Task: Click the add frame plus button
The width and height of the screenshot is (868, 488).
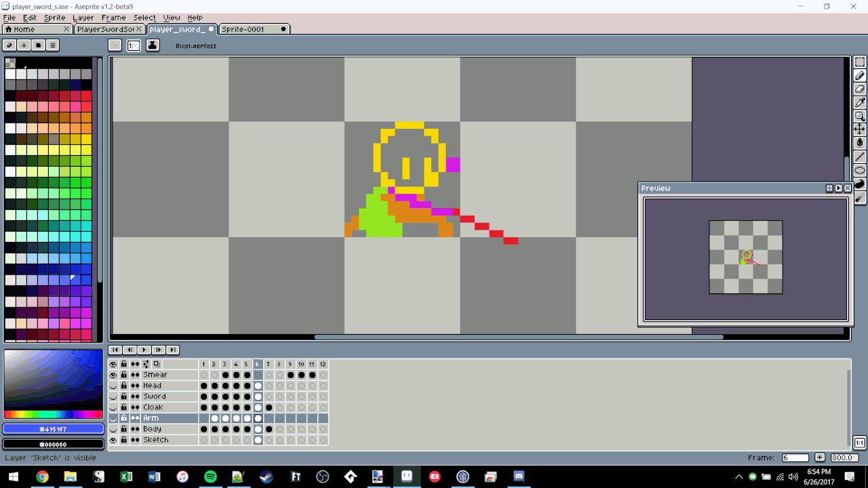Action: pyautogui.click(x=820, y=457)
